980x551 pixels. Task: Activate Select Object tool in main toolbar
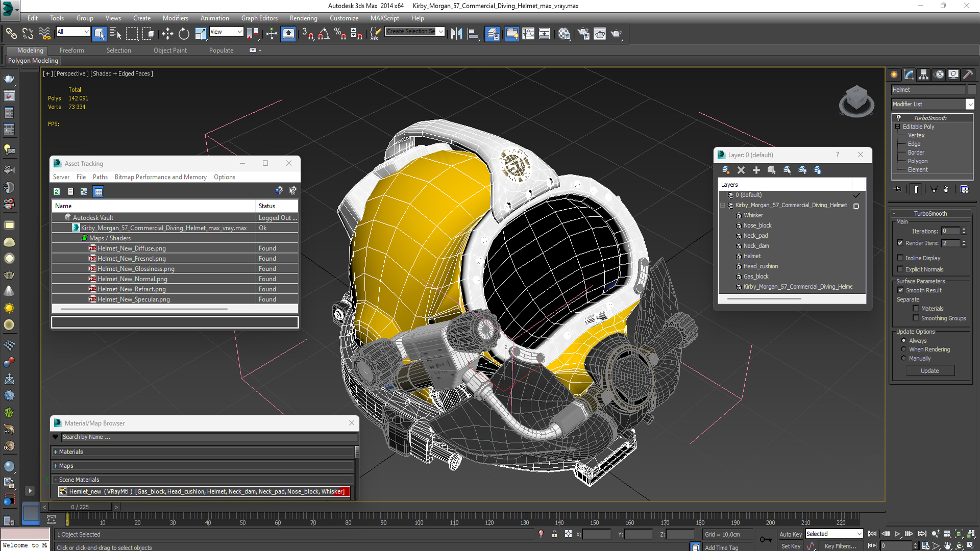(x=100, y=34)
